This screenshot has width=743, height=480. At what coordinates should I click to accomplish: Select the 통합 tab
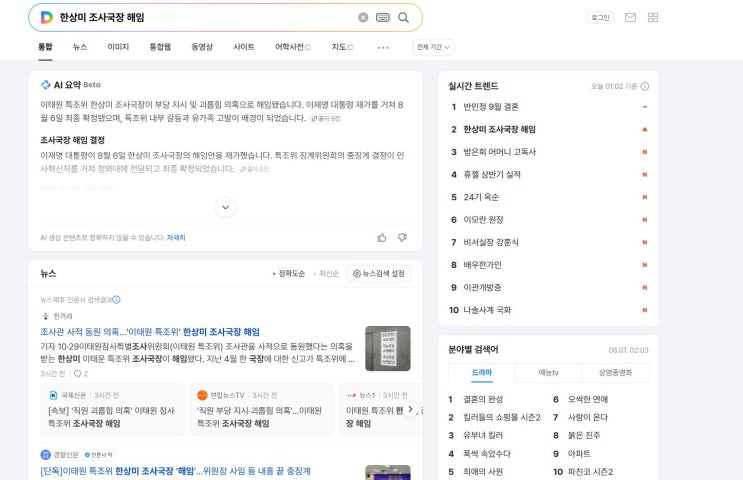[45, 47]
